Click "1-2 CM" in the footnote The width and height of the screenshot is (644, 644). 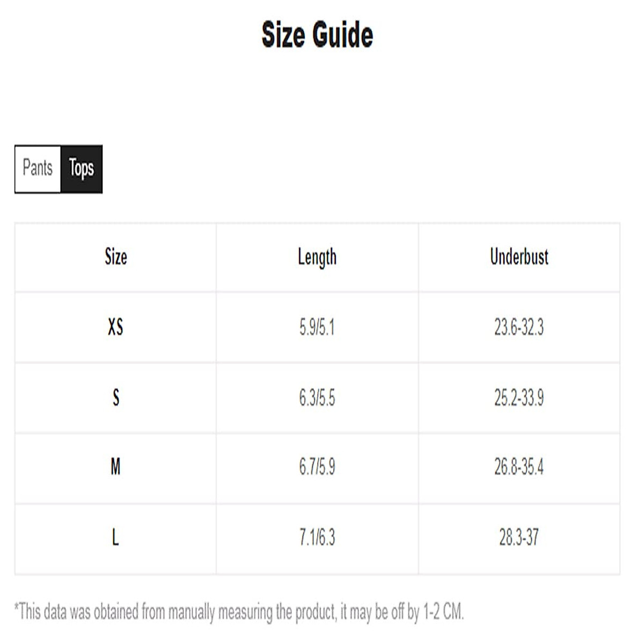[443, 612]
